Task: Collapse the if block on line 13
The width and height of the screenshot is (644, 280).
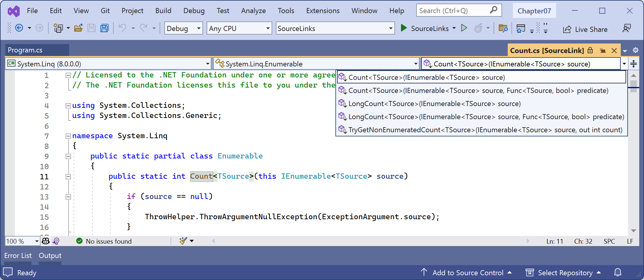Action: click(x=68, y=197)
